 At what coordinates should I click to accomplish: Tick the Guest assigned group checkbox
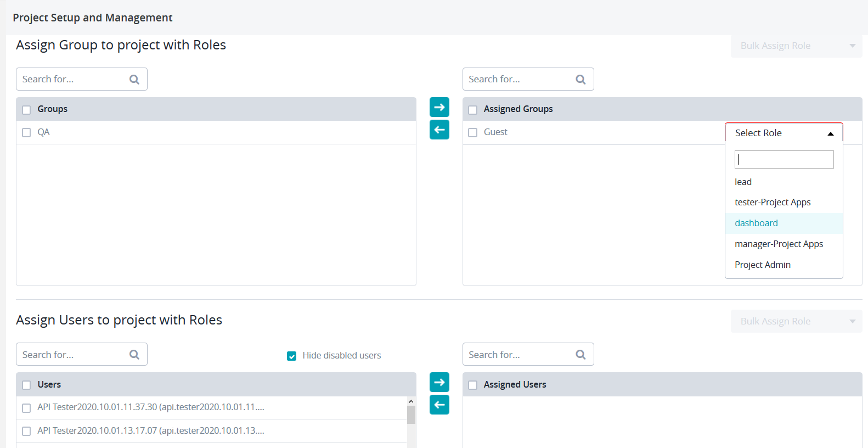click(x=472, y=132)
